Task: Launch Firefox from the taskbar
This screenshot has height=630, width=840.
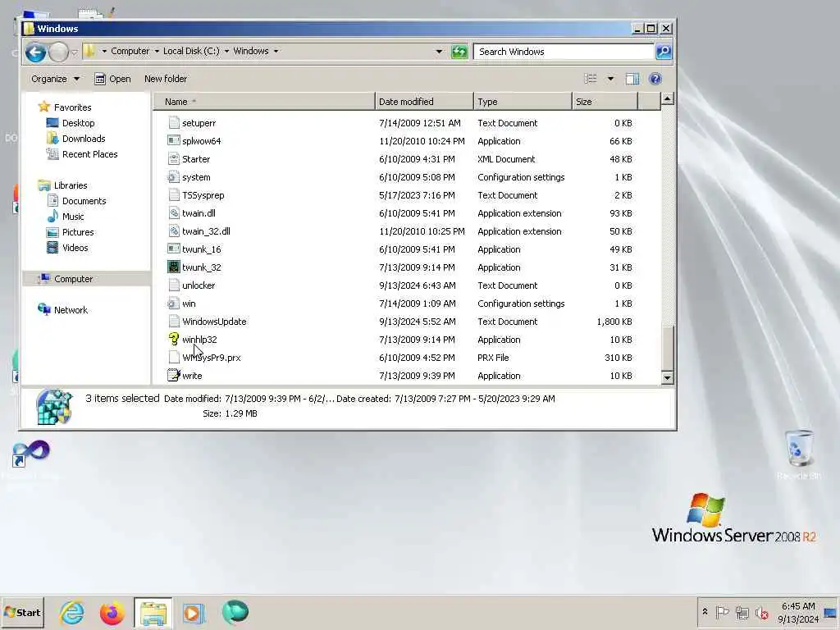Action: point(112,613)
